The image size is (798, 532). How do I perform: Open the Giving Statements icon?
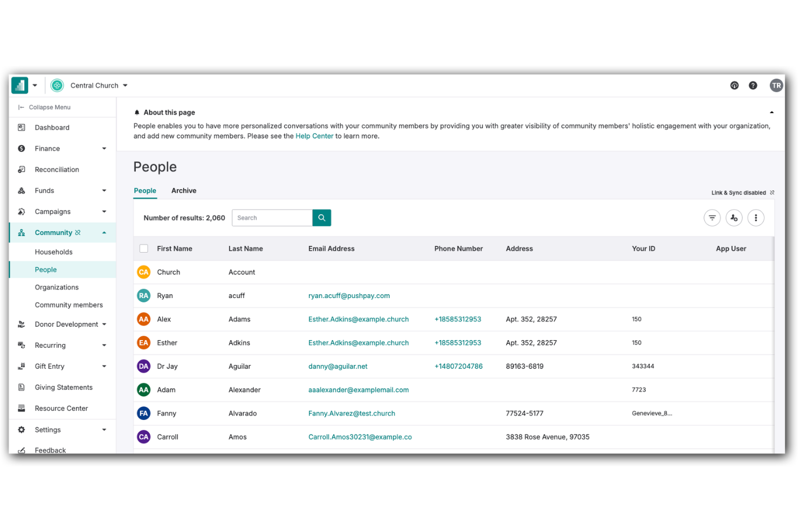click(22, 387)
